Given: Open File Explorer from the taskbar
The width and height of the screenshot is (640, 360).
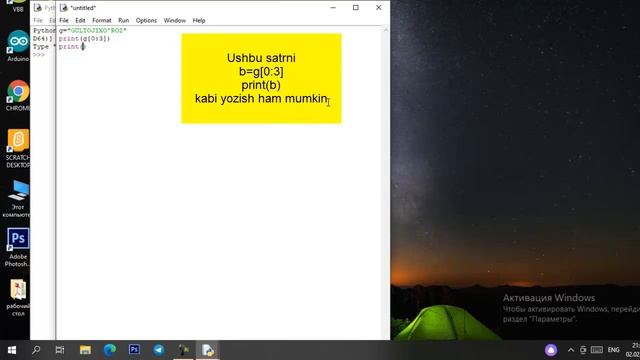Looking at the screenshot, I should coord(85,350).
